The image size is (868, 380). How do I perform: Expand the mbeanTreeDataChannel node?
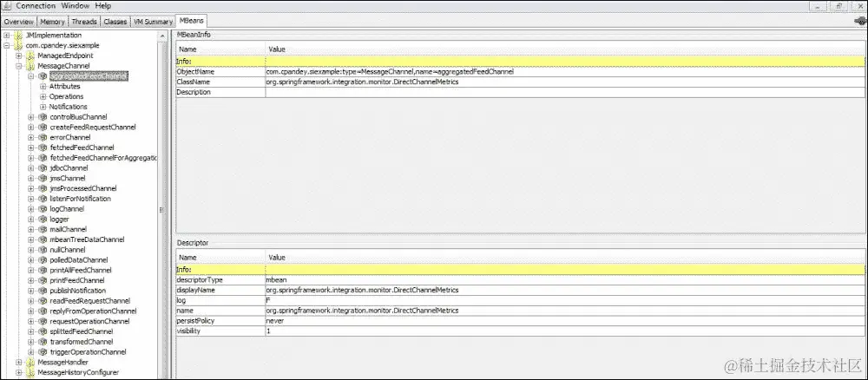tap(31, 239)
